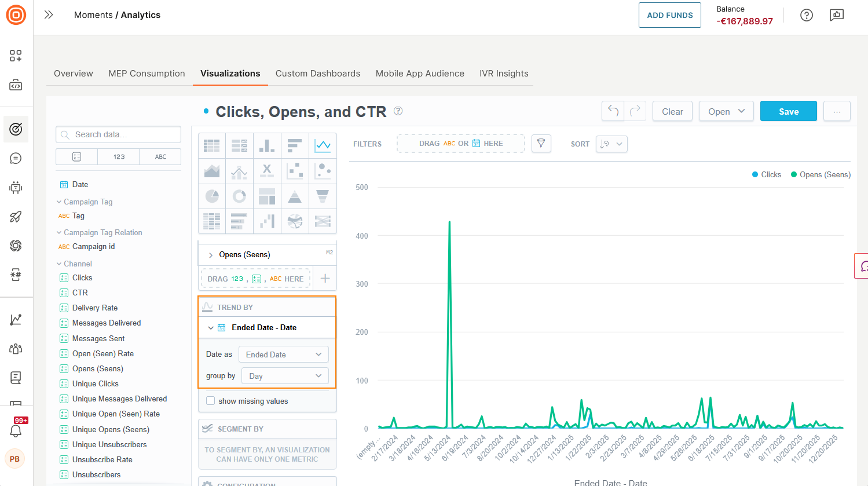Select the treemap visualization type
The height and width of the screenshot is (486, 868).
click(x=267, y=196)
